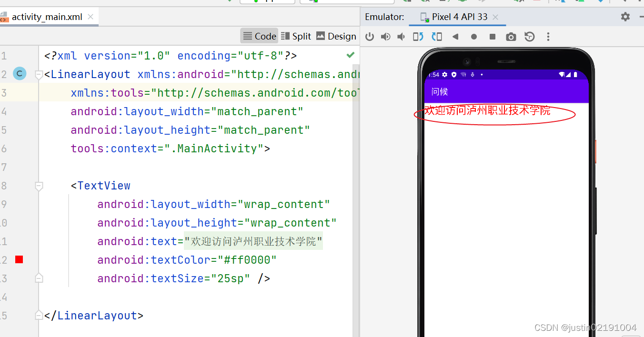Viewport: 644px width, 337px height.
Task: Click the phone status bar settings gear icon
Action: tap(445, 75)
